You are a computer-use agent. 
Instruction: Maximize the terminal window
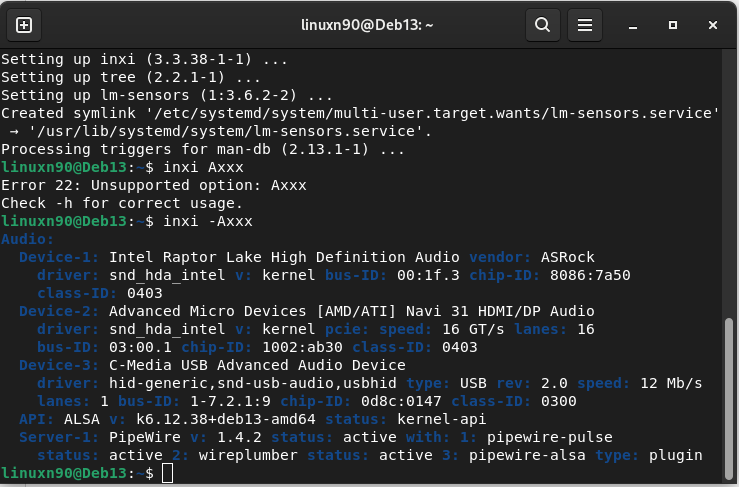(673, 25)
